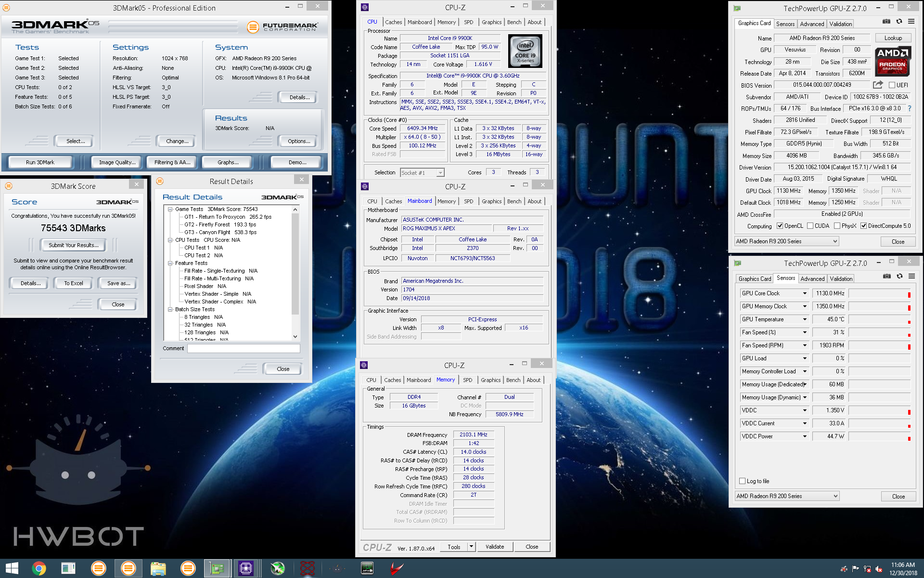Image resolution: width=924 pixels, height=578 pixels.
Task: Click the network tray icon
Action: (x=867, y=569)
